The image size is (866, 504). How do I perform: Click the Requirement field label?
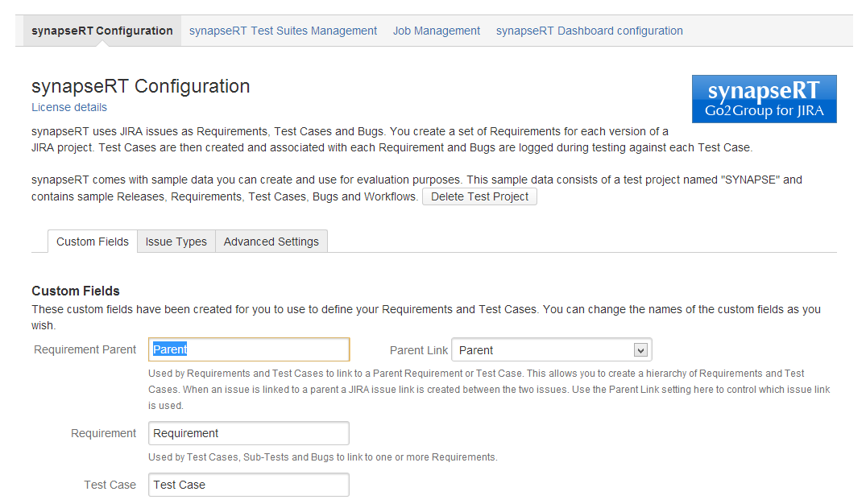pos(104,433)
